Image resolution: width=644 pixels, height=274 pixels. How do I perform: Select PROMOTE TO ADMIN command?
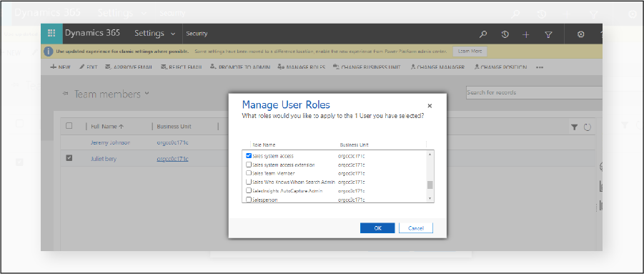(x=240, y=67)
